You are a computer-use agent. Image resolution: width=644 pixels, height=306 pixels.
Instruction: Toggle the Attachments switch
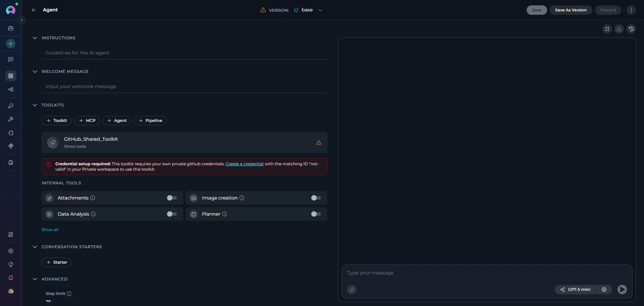[172, 198]
